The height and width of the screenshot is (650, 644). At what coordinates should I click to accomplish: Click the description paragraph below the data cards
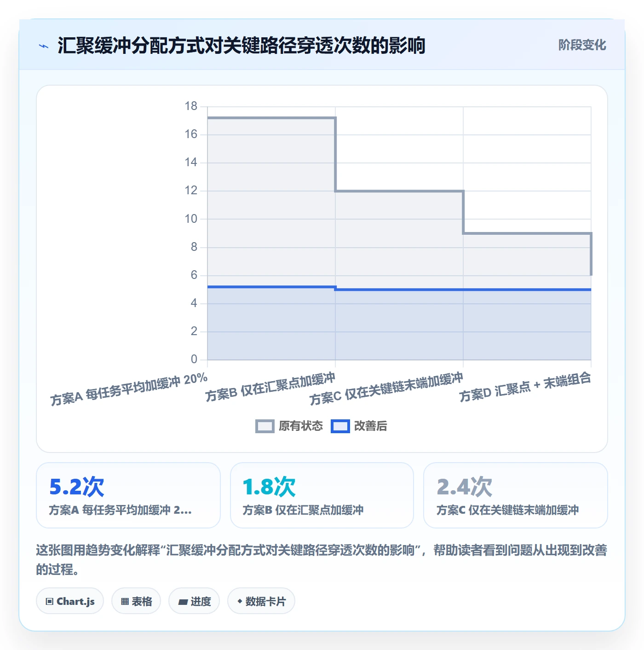322,560
